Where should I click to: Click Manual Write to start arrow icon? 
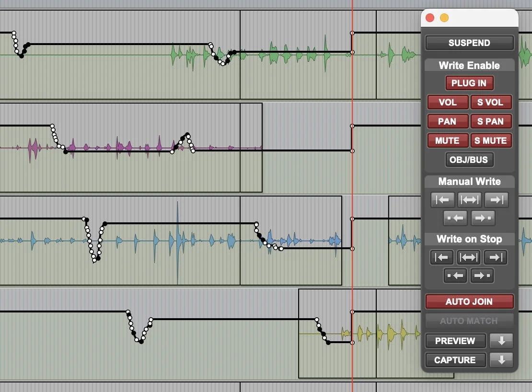tap(442, 200)
